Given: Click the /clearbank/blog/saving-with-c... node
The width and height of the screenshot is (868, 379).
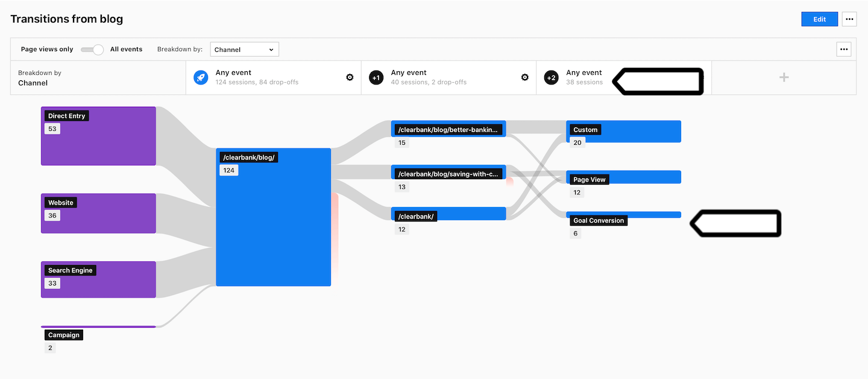Looking at the screenshot, I should (448, 173).
